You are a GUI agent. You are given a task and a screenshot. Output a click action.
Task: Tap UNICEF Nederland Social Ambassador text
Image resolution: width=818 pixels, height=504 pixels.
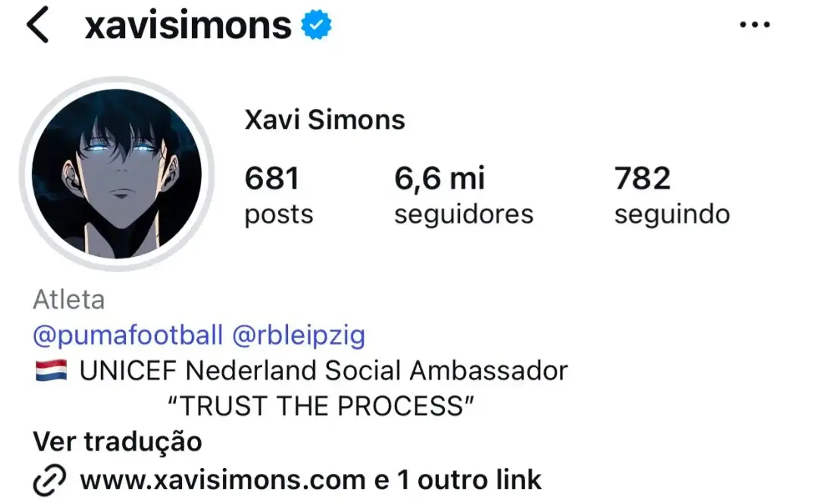(324, 370)
